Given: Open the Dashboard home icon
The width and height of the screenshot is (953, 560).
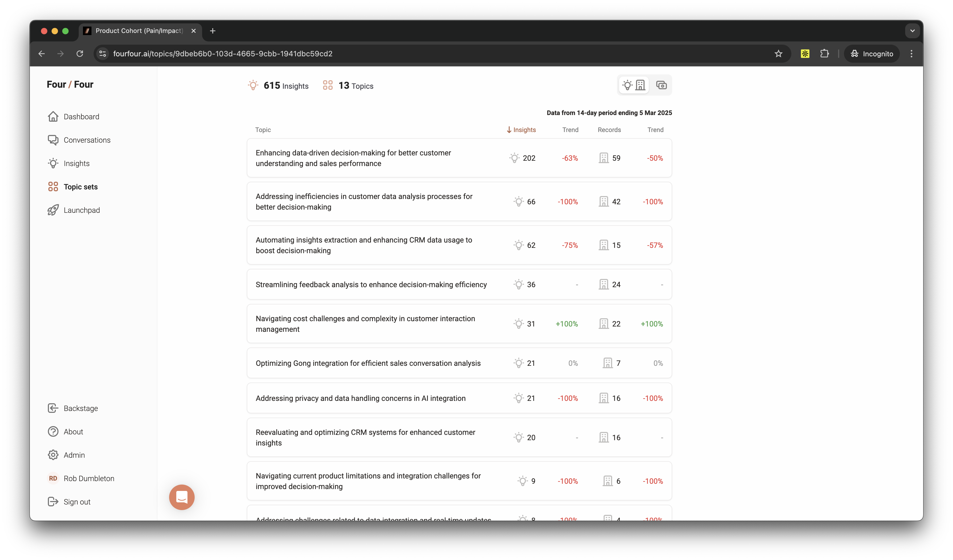Looking at the screenshot, I should pyautogui.click(x=53, y=117).
